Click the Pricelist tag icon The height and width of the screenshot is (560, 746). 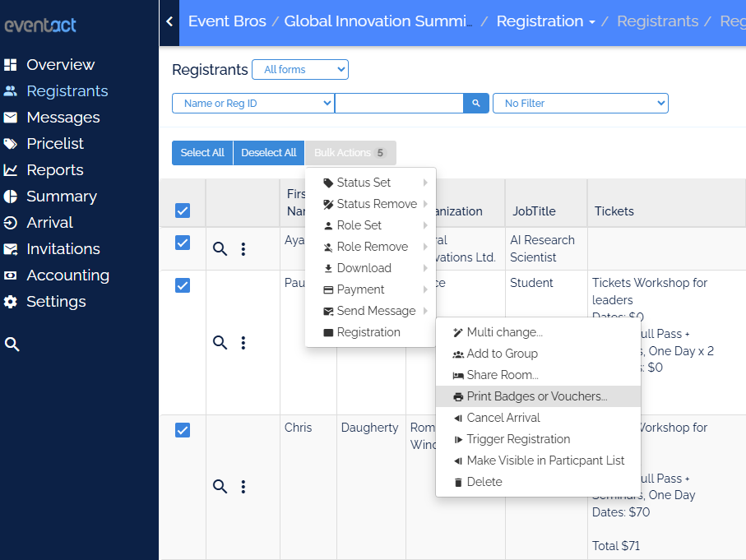coord(11,144)
